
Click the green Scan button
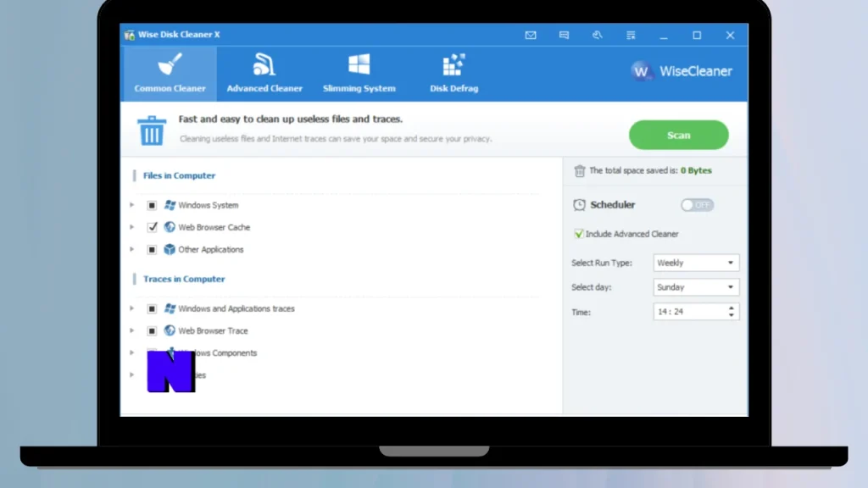point(679,135)
